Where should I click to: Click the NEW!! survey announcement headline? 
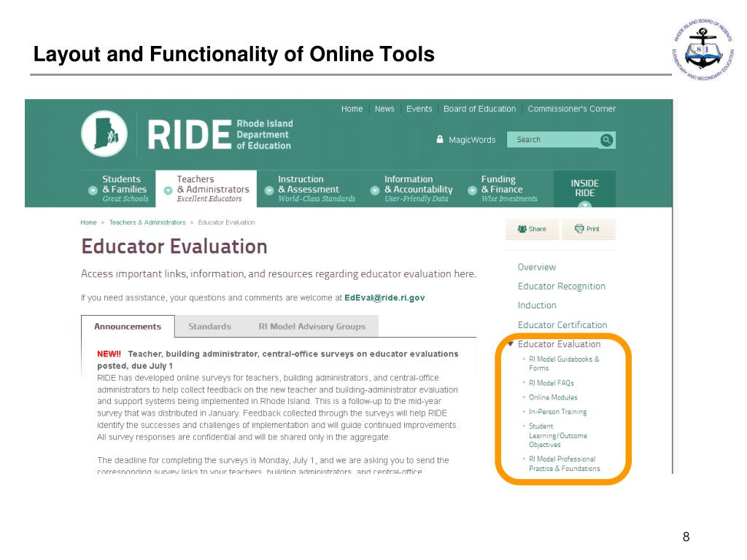(x=278, y=359)
